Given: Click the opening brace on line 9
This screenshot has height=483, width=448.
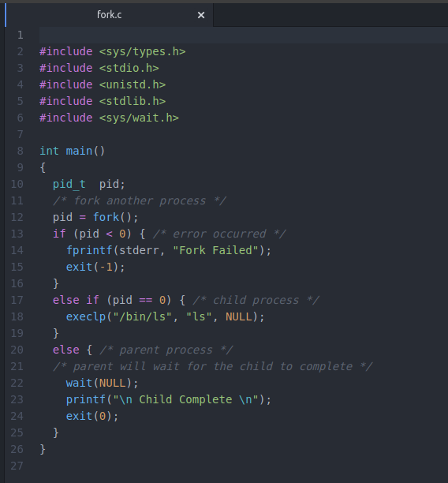Looking at the screenshot, I should 43,168.
